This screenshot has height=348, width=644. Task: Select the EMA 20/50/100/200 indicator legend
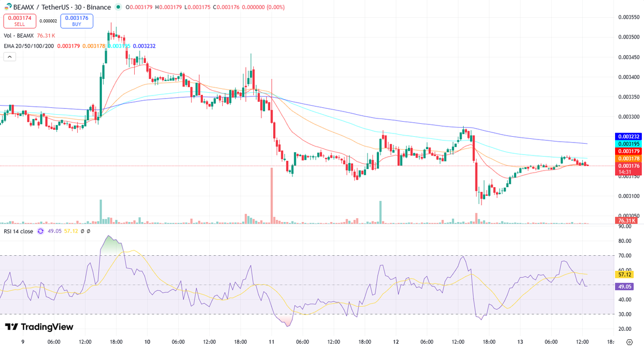29,46
